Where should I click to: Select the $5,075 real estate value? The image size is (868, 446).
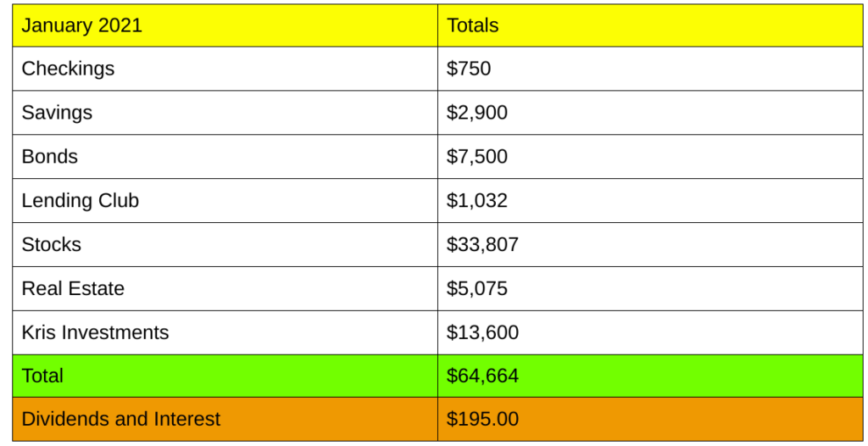pyautogui.click(x=477, y=289)
